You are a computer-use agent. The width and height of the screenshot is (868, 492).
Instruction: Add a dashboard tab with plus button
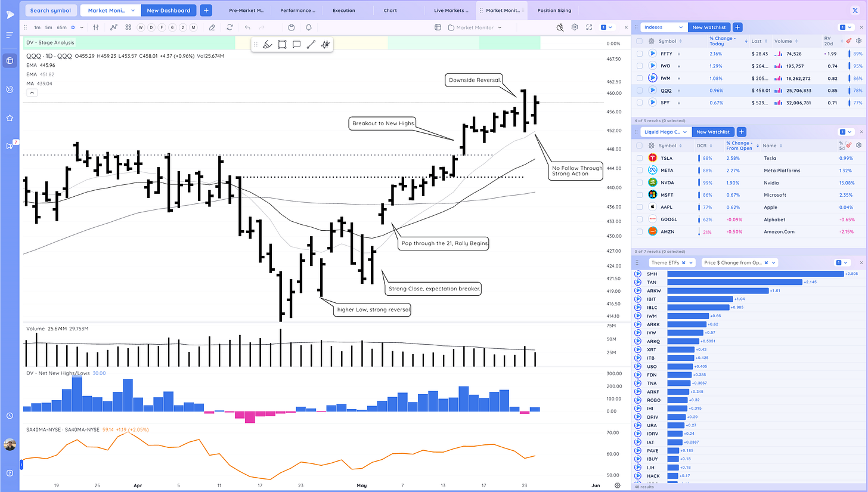tap(206, 10)
